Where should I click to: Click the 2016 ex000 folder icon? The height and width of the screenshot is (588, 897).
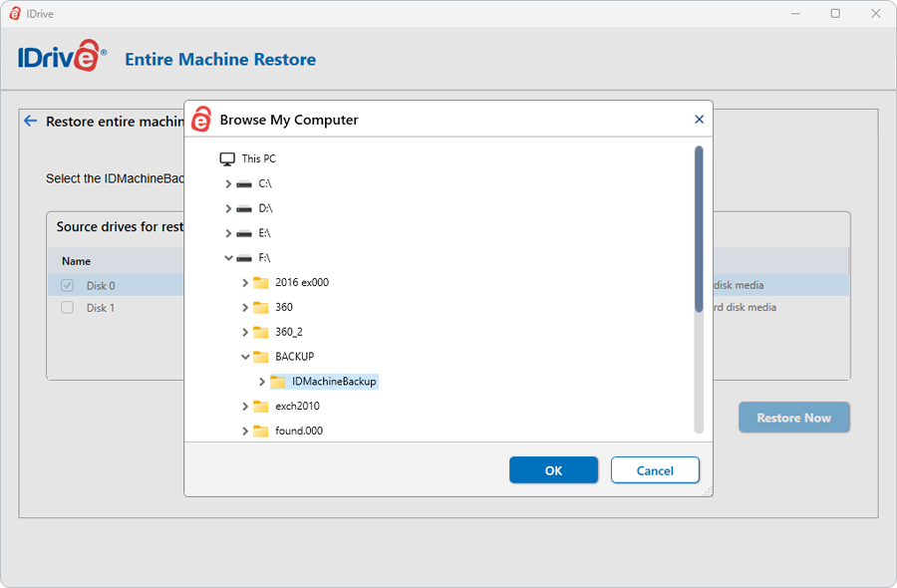(261, 283)
